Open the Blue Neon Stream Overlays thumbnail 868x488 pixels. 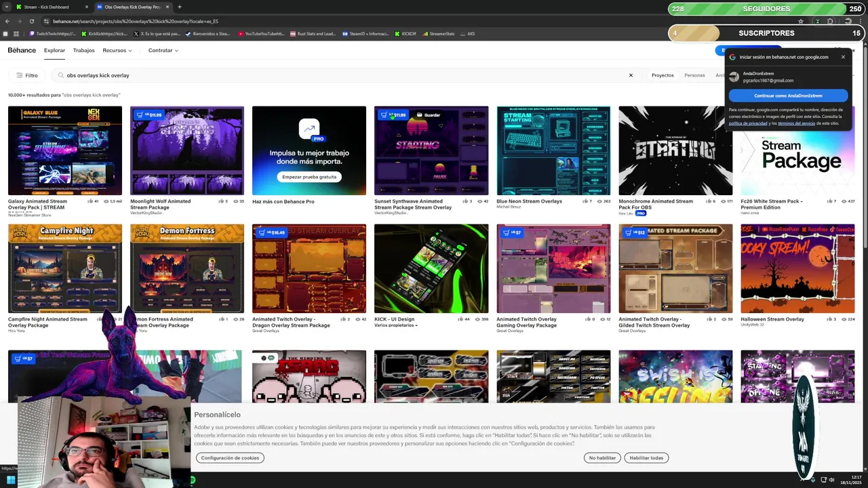pos(553,150)
